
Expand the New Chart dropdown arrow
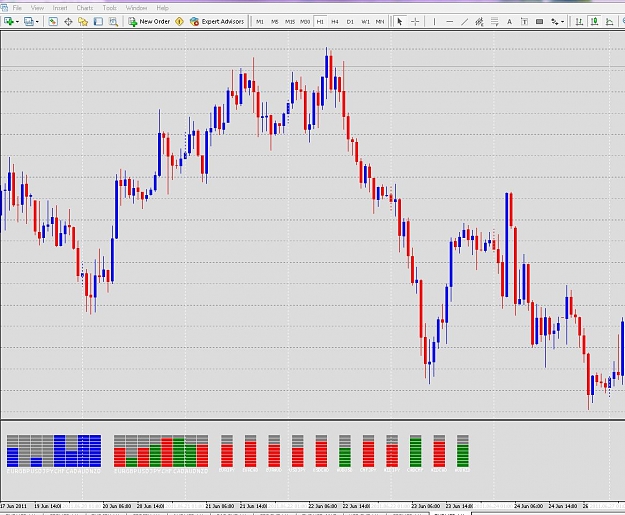point(17,22)
